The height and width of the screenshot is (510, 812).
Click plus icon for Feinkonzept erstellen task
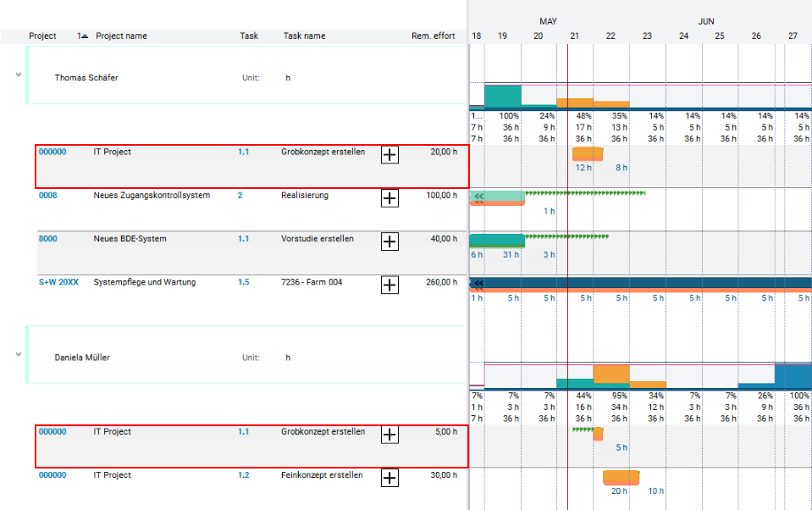(x=389, y=478)
